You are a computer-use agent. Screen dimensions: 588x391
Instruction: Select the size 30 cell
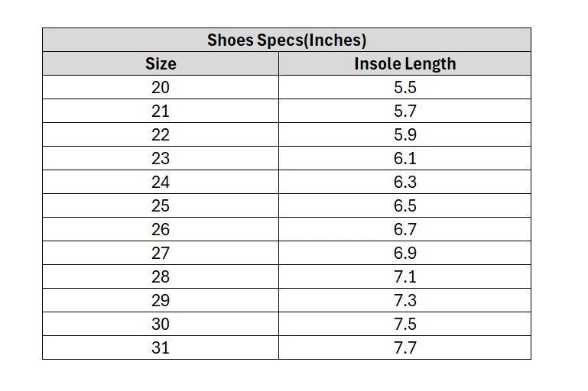pos(161,324)
